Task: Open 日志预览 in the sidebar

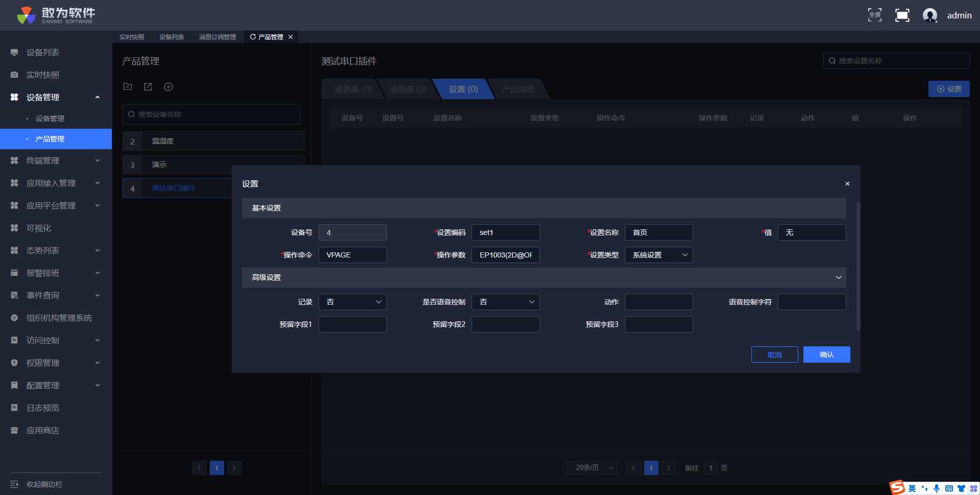Action: pos(43,408)
